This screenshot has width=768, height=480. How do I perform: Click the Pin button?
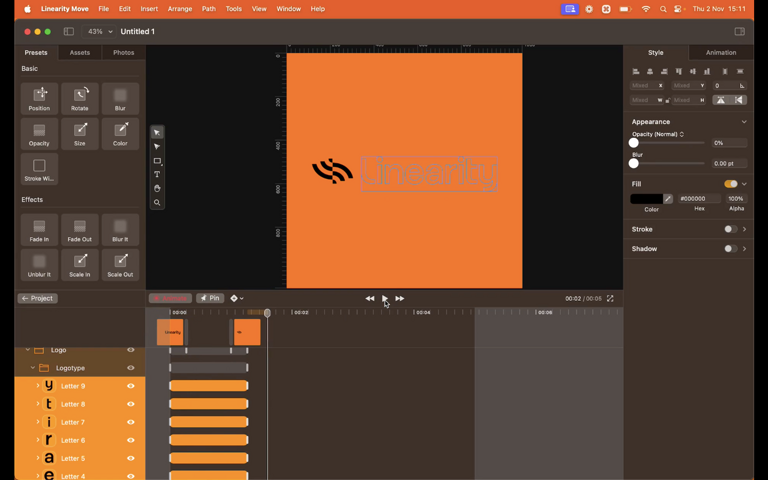coord(210,298)
